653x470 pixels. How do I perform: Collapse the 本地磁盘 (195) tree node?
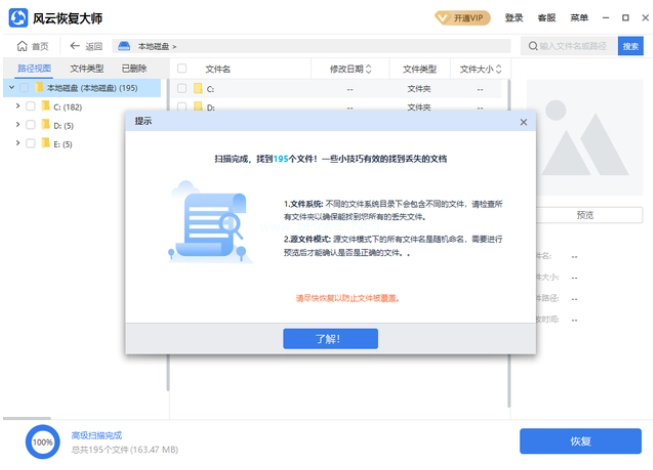(10, 87)
